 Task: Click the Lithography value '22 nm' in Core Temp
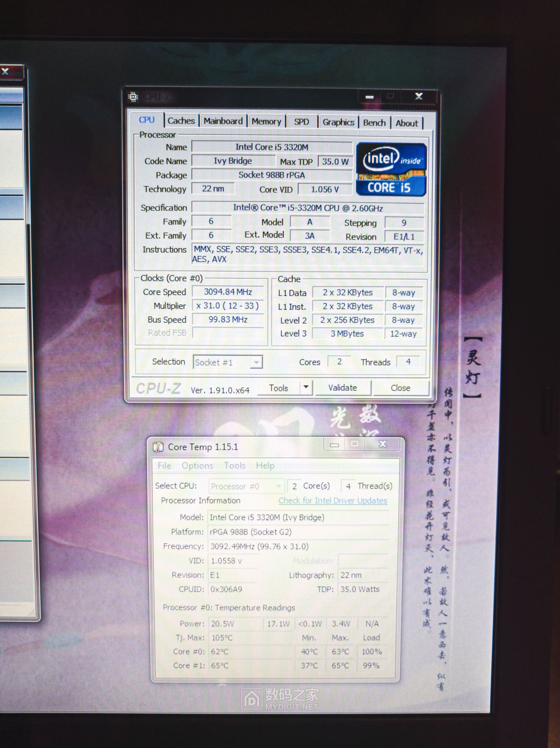coord(364,575)
